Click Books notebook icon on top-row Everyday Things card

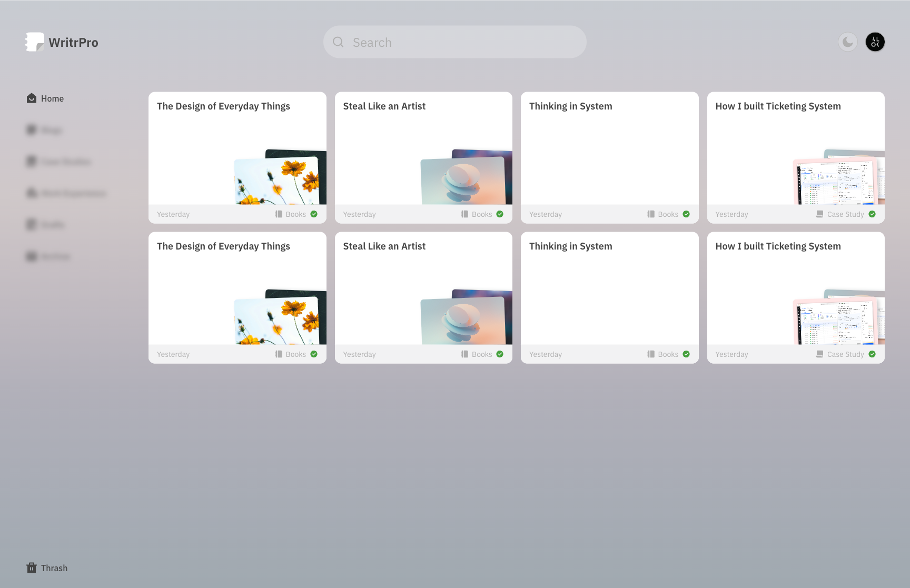click(279, 214)
